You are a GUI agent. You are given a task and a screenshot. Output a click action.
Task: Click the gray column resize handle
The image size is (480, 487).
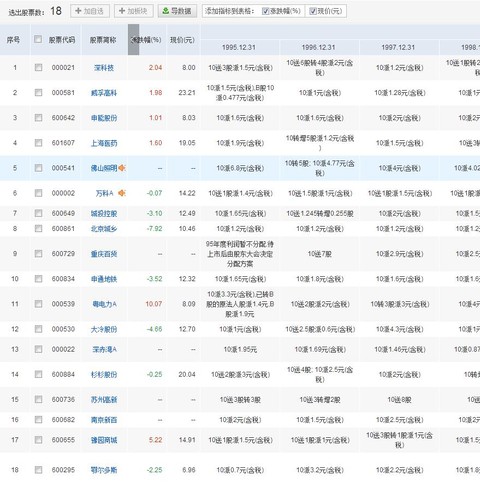point(133,40)
